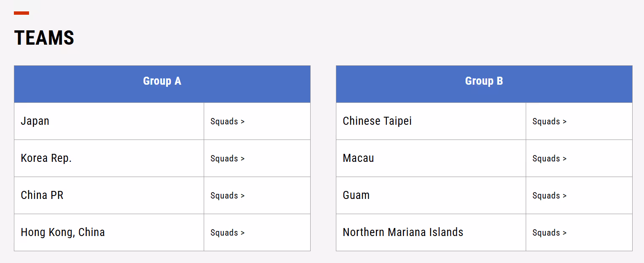
Task: Open Squads link for Macau
Action: click(549, 158)
